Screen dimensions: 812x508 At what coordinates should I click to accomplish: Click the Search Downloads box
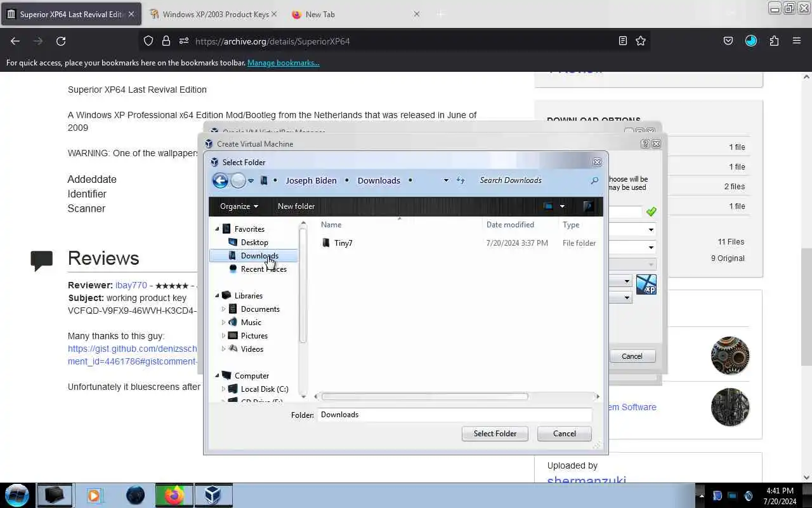pos(533,180)
